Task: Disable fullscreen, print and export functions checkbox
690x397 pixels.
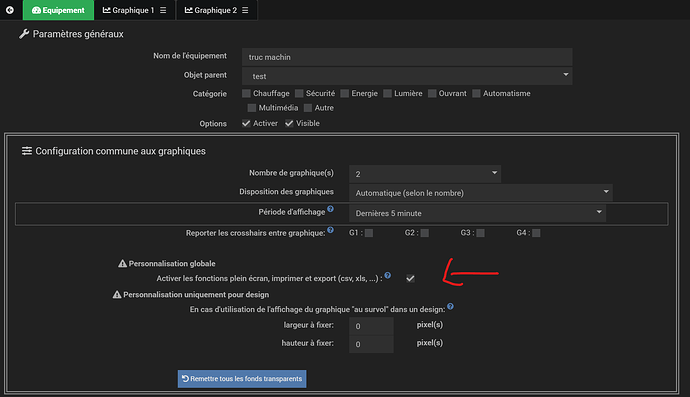Action: 410,279
